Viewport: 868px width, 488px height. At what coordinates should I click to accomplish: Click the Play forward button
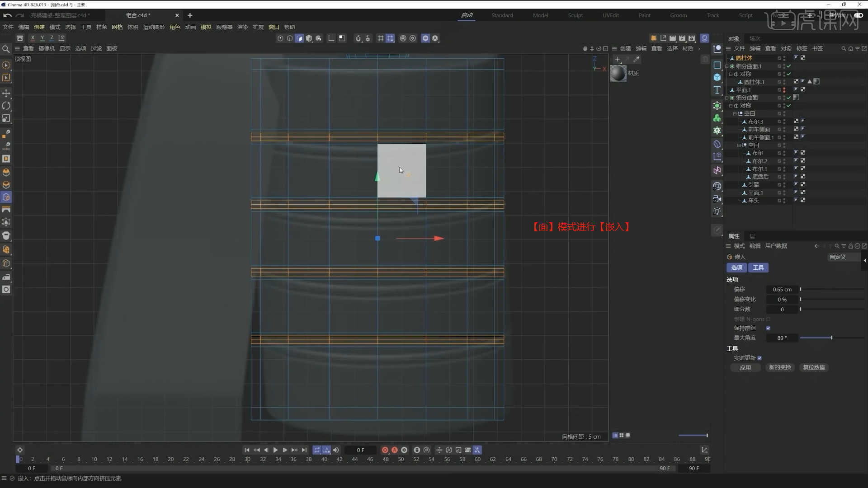point(275,450)
